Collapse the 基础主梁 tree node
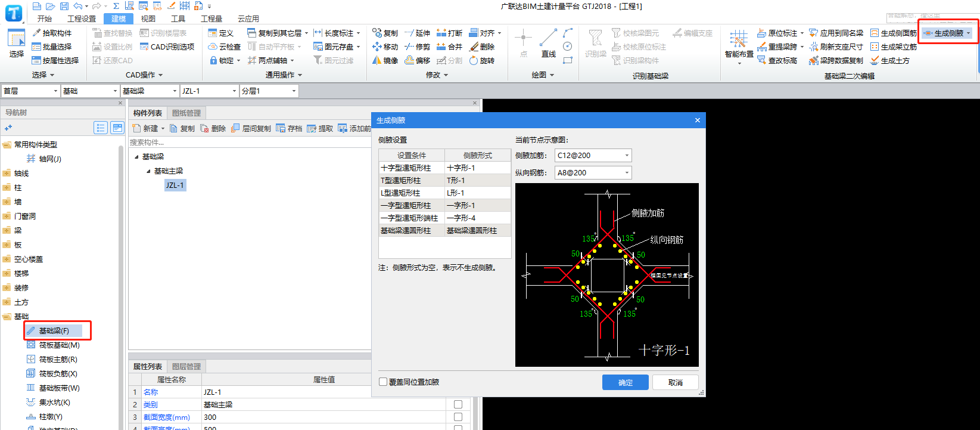The height and width of the screenshot is (430, 980). click(149, 171)
